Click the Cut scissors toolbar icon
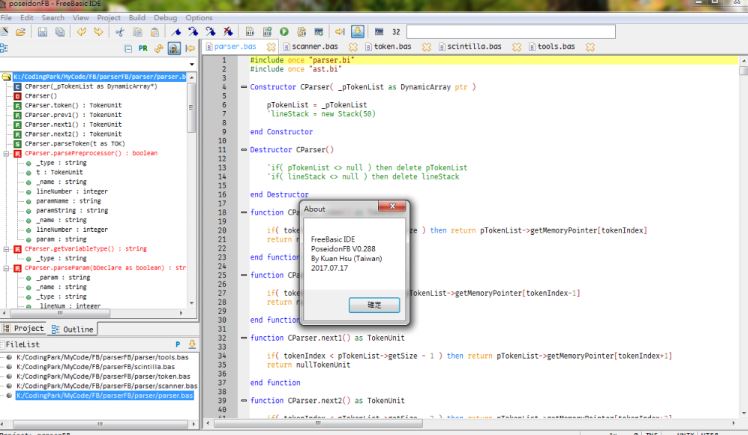Image resolution: width=748 pixels, height=435 pixels. click(x=120, y=32)
